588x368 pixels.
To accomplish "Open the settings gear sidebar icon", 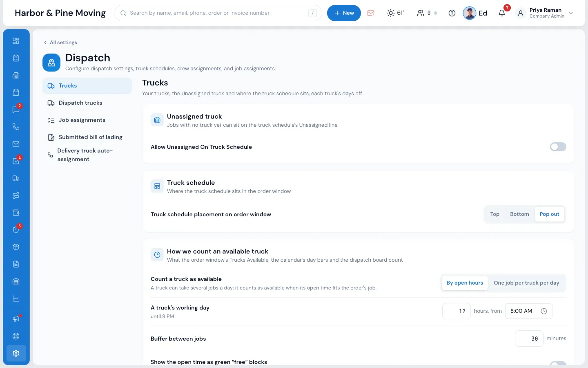I will pos(16,353).
